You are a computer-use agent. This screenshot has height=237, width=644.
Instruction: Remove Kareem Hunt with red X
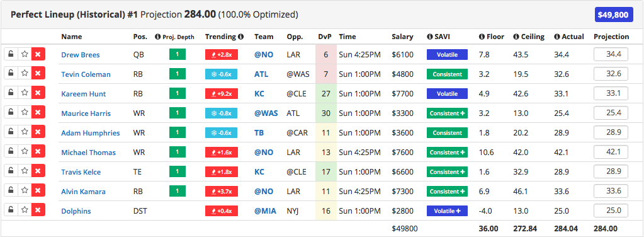pyautogui.click(x=38, y=93)
